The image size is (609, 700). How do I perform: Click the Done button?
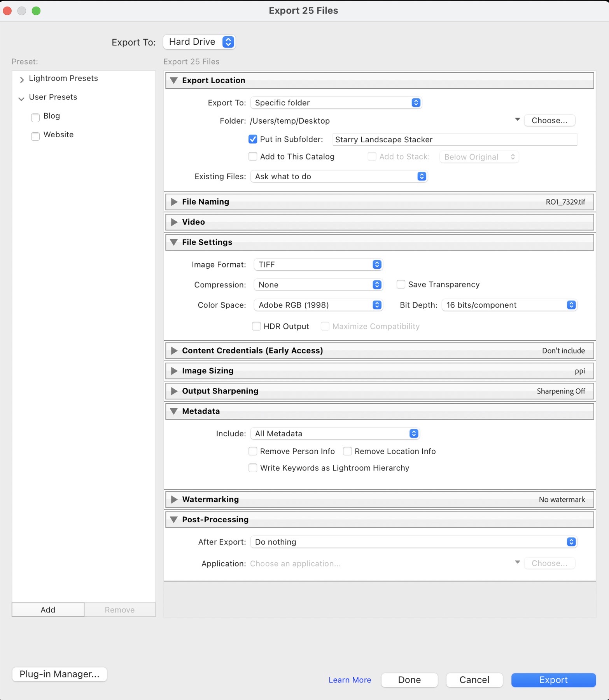point(409,680)
